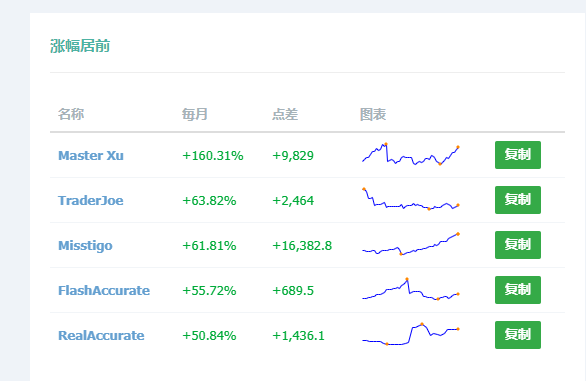Click 复制 button for TraderJoe
586x381 pixels.
pyautogui.click(x=518, y=200)
